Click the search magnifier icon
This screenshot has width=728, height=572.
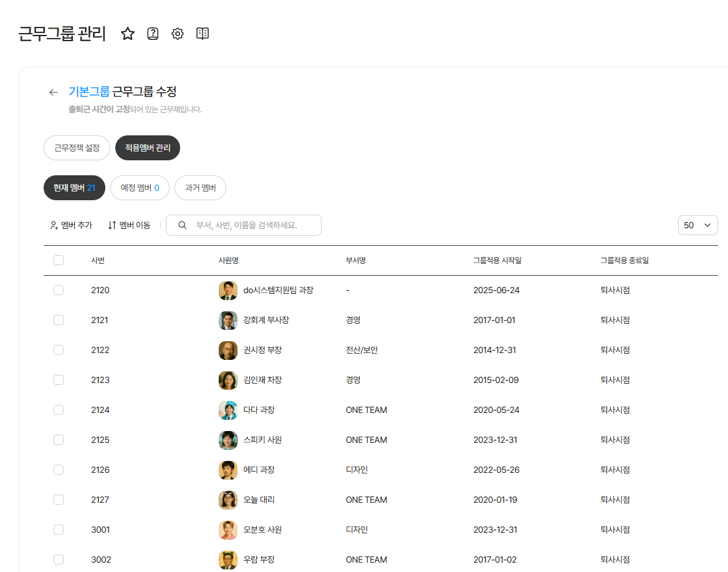coord(183,225)
